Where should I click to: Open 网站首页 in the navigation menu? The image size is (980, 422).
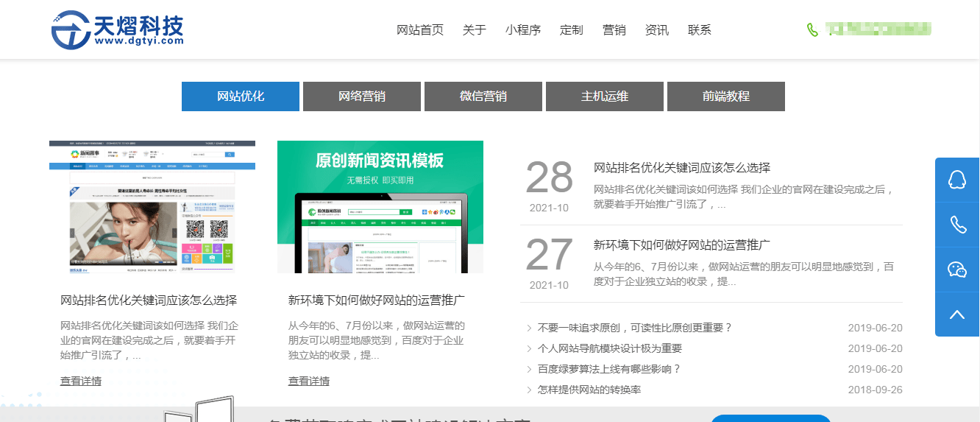pos(420,30)
